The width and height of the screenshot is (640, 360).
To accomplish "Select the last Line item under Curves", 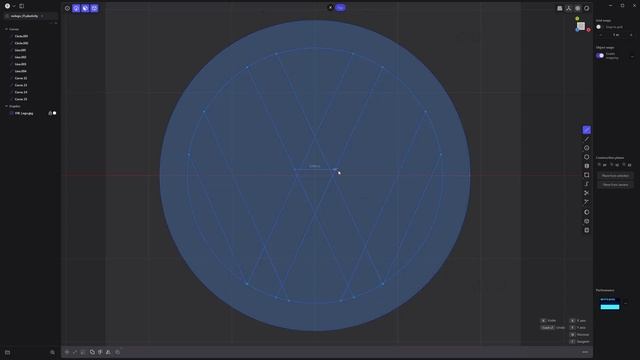I will click(x=20, y=71).
